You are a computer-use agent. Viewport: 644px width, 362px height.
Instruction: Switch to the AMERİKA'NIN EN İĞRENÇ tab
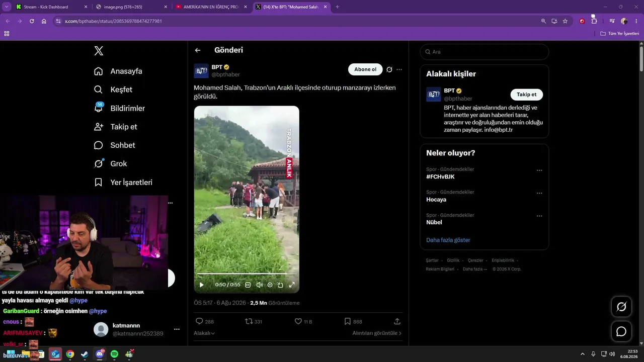tap(211, 7)
